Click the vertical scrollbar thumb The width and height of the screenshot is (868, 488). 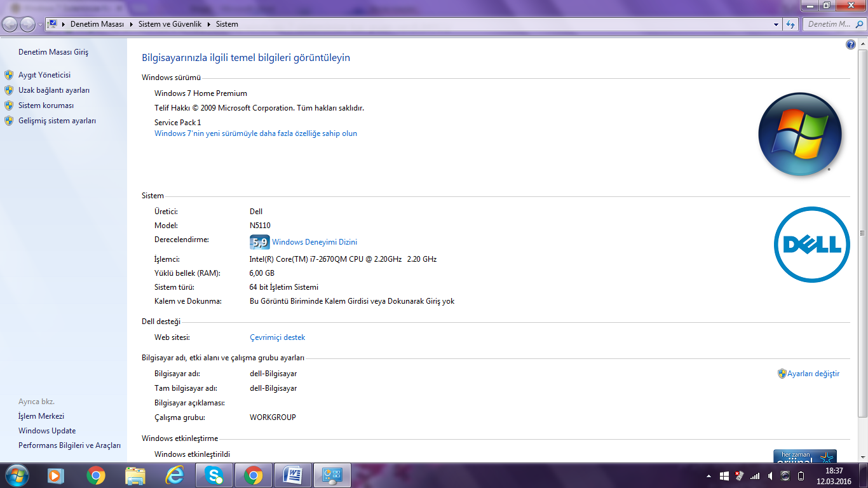pos(862,232)
